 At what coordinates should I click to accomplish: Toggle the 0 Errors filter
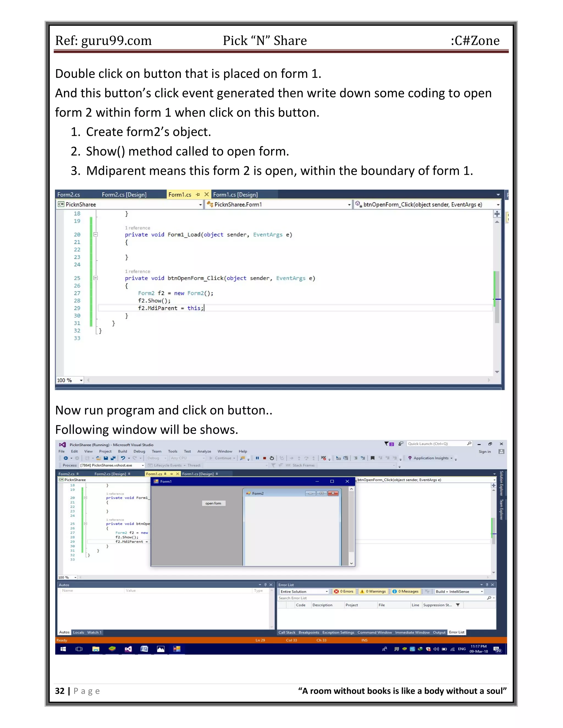[x=344, y=591]
